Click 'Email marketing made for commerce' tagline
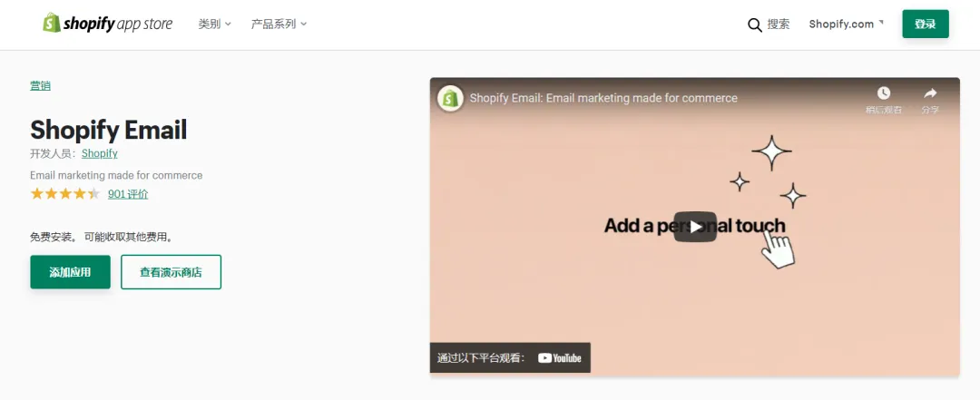 point(116,175)
